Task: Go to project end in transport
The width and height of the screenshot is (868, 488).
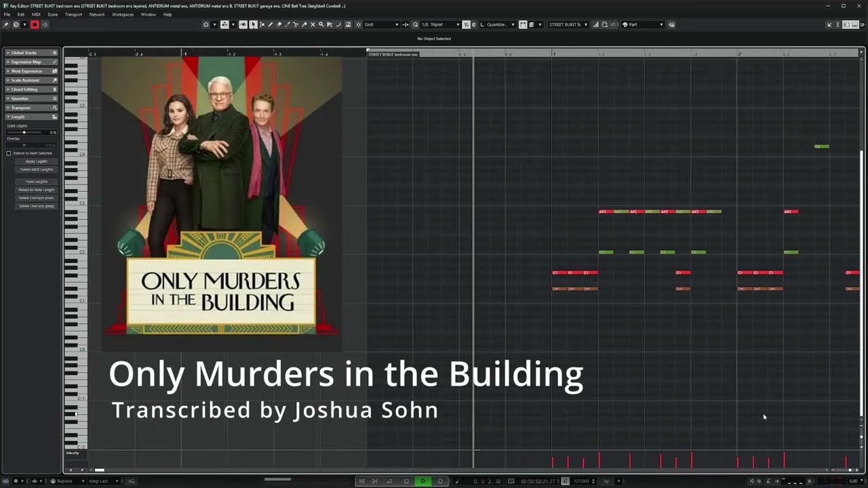Action: pyautogui.click(x=374, y=481)
